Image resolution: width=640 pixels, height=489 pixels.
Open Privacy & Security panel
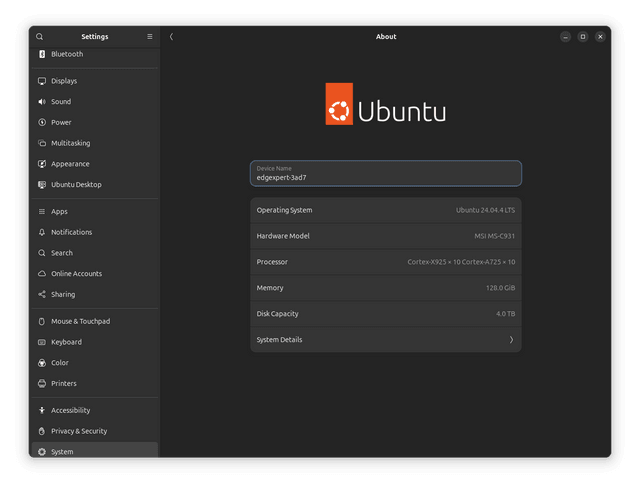click(x=95, y=431)
